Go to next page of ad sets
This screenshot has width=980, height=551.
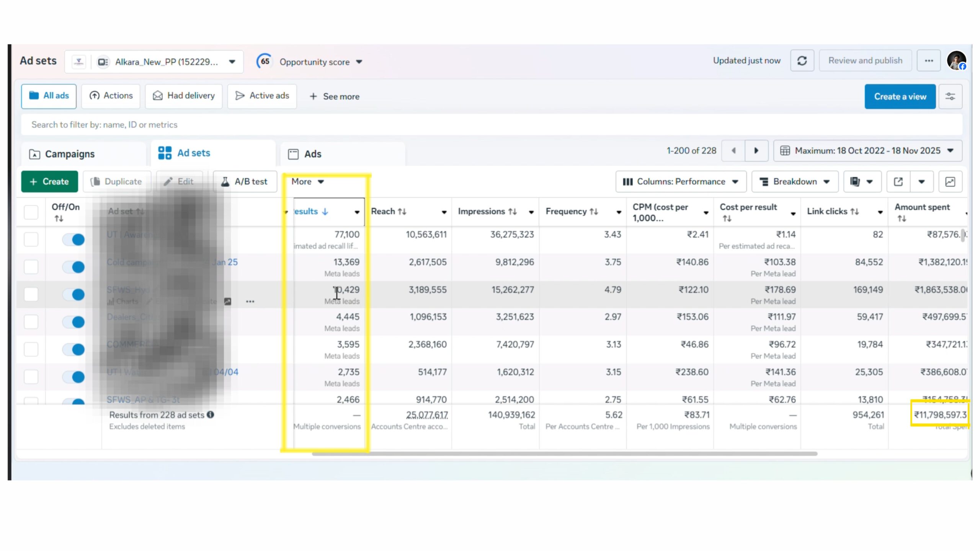pos(756,151)
